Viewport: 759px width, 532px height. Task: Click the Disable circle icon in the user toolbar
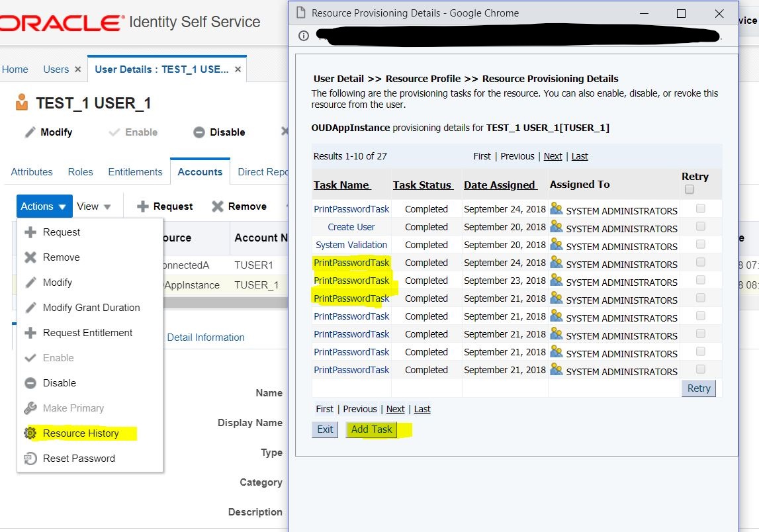point(198,132)
